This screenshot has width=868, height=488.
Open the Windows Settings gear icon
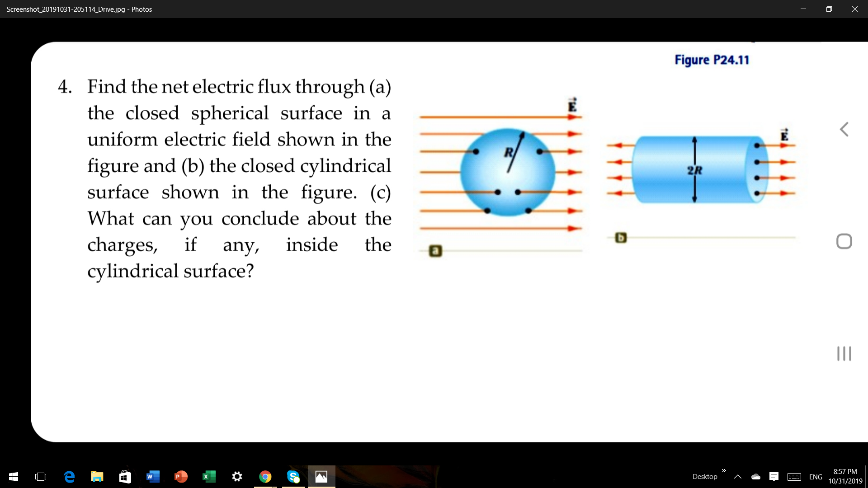(x=237, y=476)
